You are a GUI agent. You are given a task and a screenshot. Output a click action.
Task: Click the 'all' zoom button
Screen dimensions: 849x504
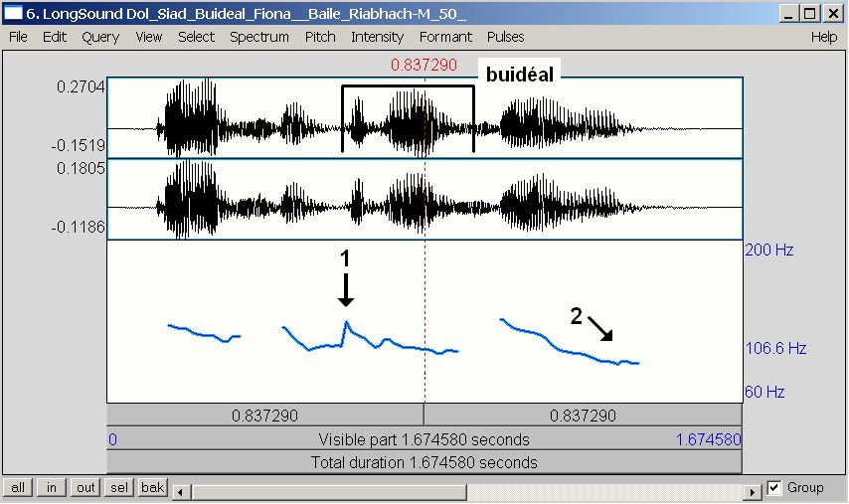[18, 488]
